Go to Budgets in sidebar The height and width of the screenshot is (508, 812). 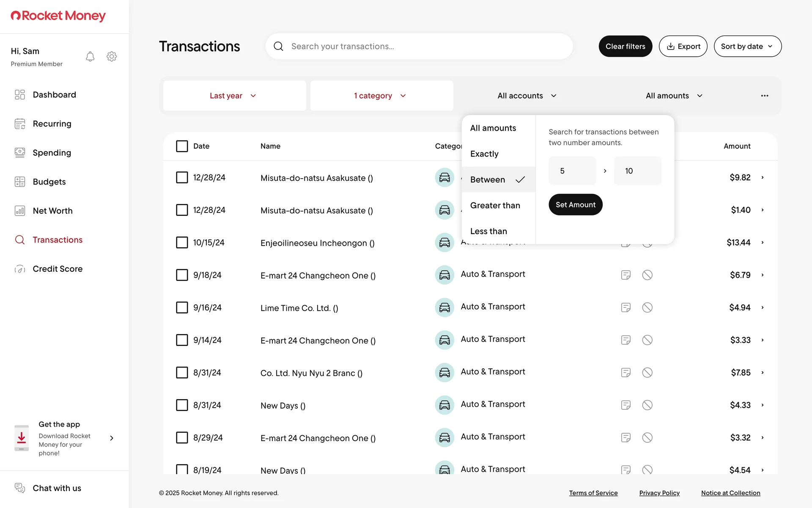click(49, 182)
